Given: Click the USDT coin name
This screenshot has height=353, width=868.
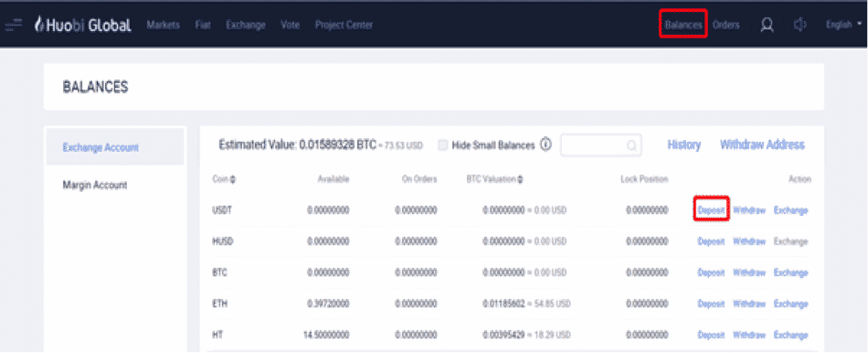Looking at the screenshot, I should [221, 210].
